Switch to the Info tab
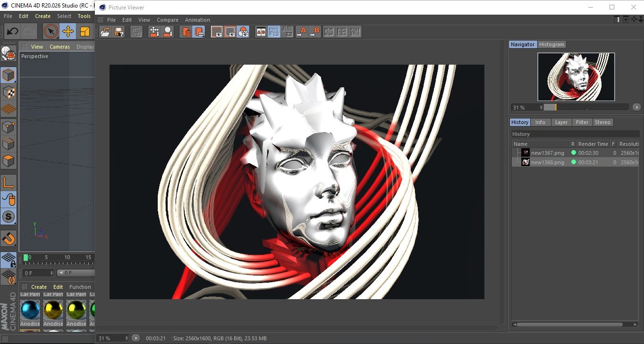The width and height of the screenshot is (644, 344). (540, 122)
